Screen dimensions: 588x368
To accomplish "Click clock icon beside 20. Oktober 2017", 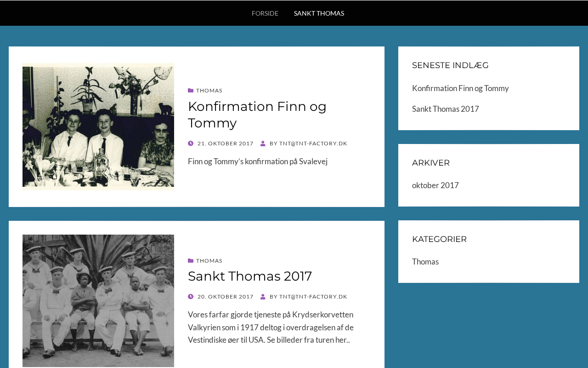I will [191, 297].
